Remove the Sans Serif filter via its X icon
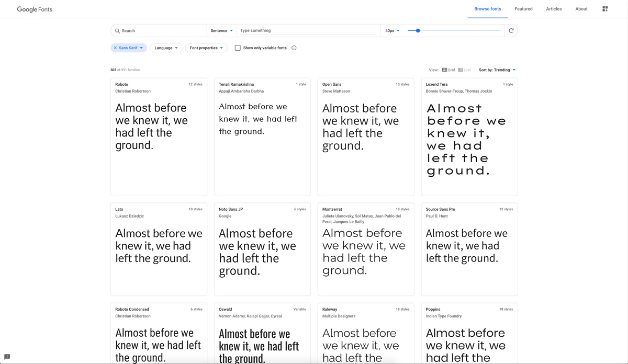 click(115, 48)
